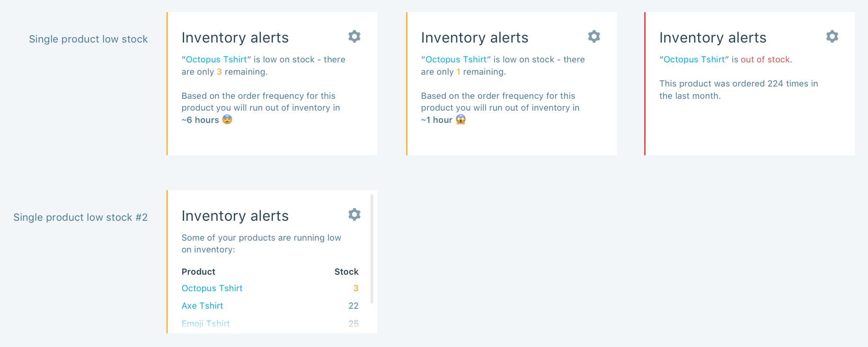Open Octopus Tshirt link in the 1-remaining alert
The width and height of the screenshot is (868, 347).
[456, 60]
